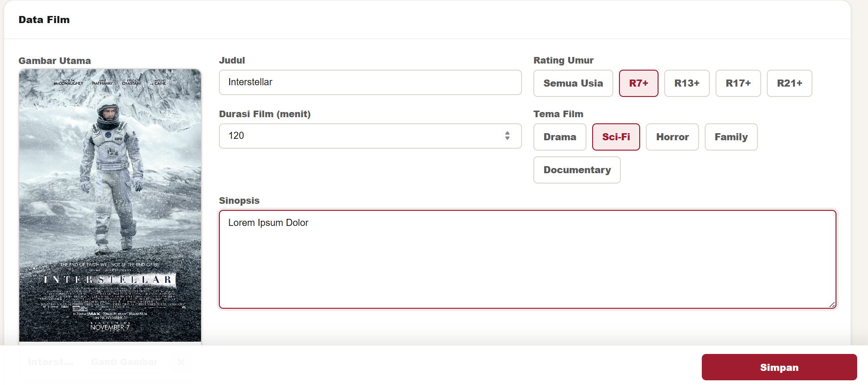Click the Tema Film label
Screen dimensions: 868x385
[x=558, y=114]
